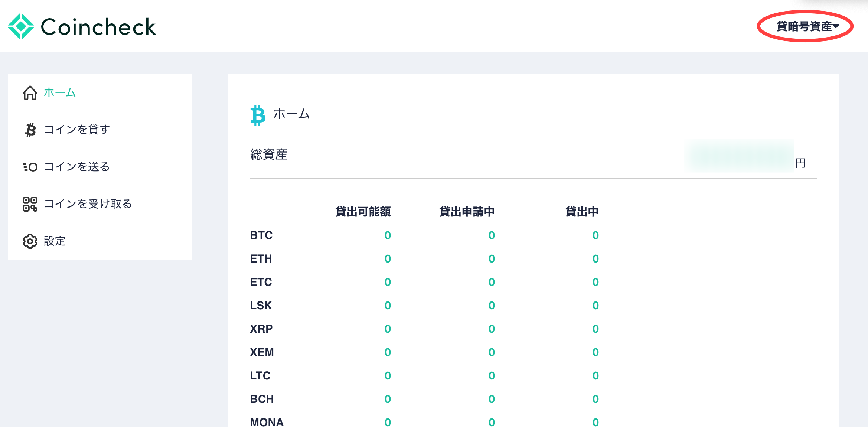Open コインを受け取る from sidebar
The height and width of the screenshot is (427, 868).
pos(88,204)
